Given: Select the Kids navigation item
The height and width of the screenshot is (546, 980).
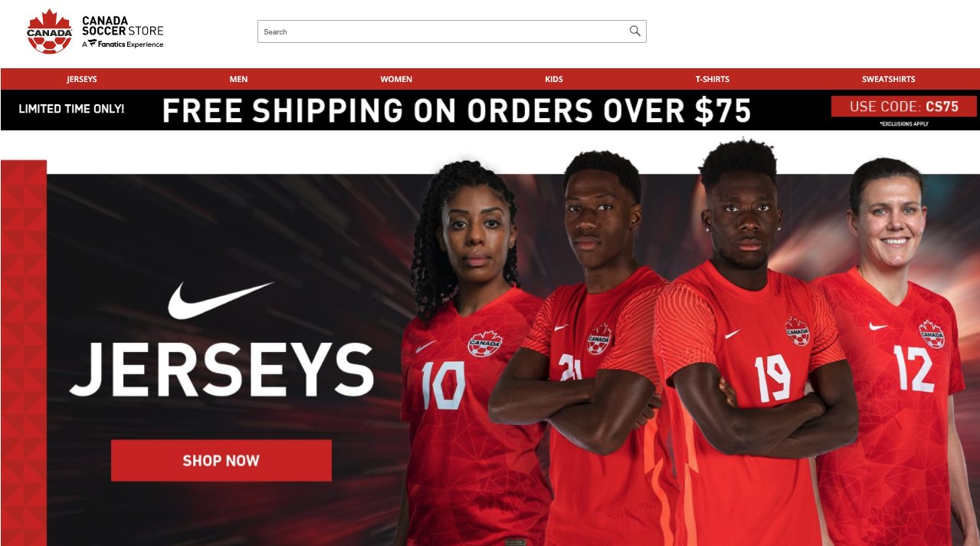Looking at the screenshot, I should click(x=554, y=79).
